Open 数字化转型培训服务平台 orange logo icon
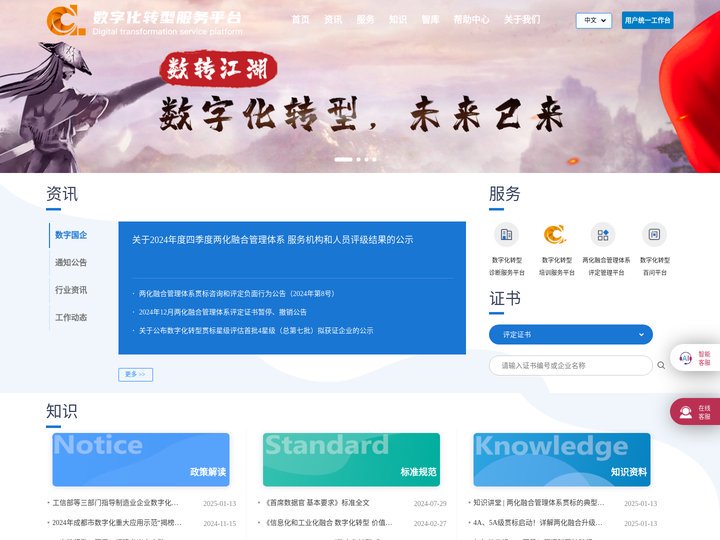The height and width of the screenshot is (540, 720). click(x=555, y=235)
